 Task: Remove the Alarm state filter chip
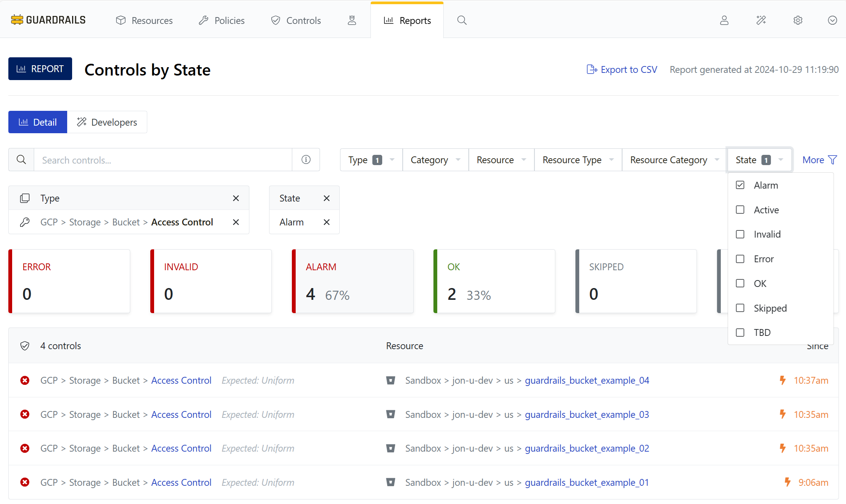[x=326, y=222]
